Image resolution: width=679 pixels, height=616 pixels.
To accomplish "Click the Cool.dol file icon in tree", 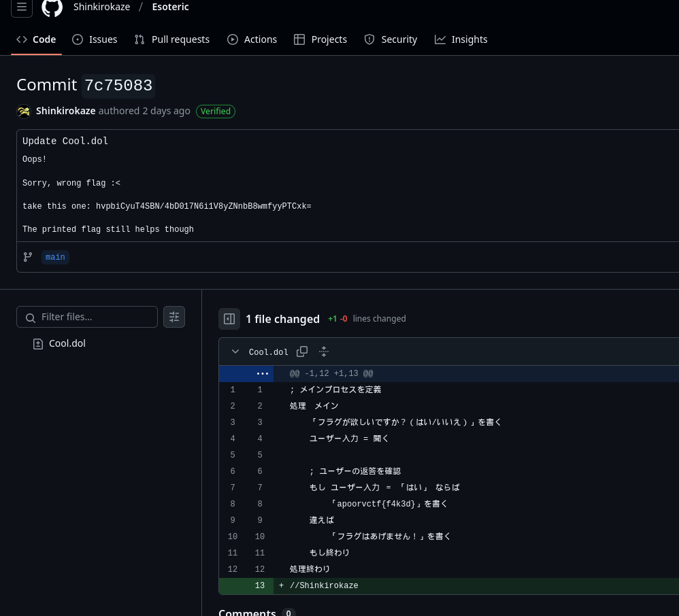I will coord(38,344).
